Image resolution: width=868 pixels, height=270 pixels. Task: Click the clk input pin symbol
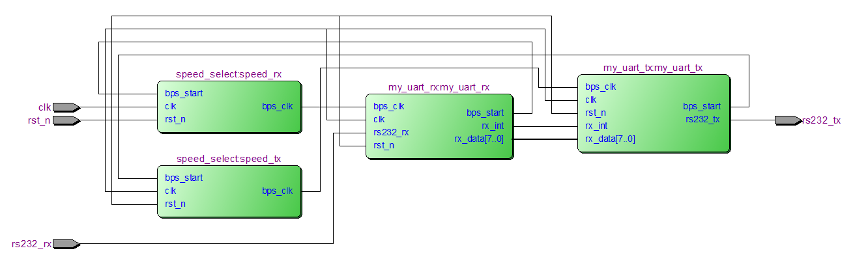click(x=66, y=107)
